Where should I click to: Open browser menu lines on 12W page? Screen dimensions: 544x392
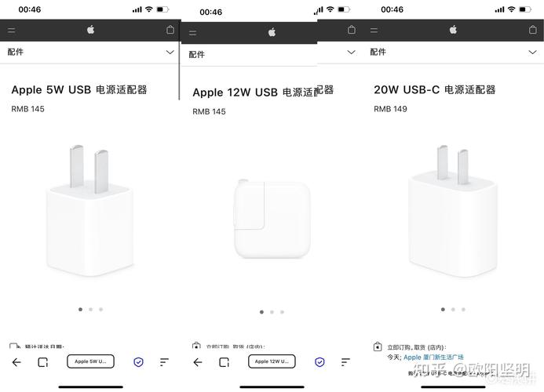point(345,362)
